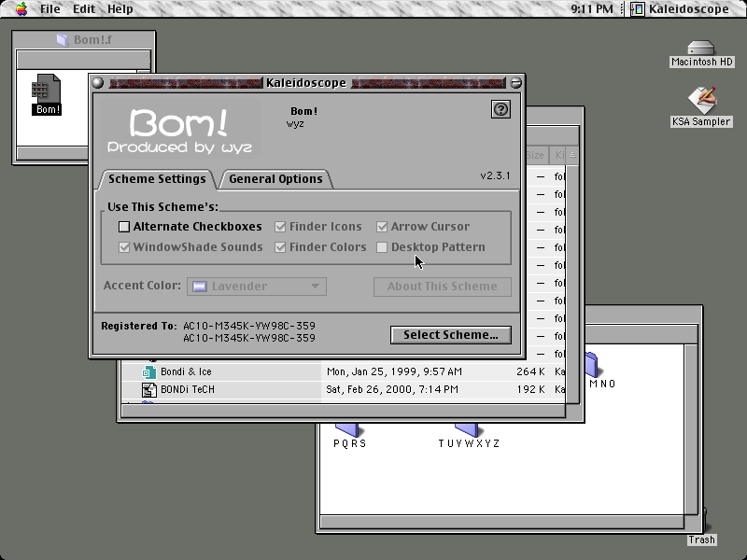Viewport: 747px width, 560px height.
Task: Click the Bom!.f window title bar
Action: click(x=84, y=39)
